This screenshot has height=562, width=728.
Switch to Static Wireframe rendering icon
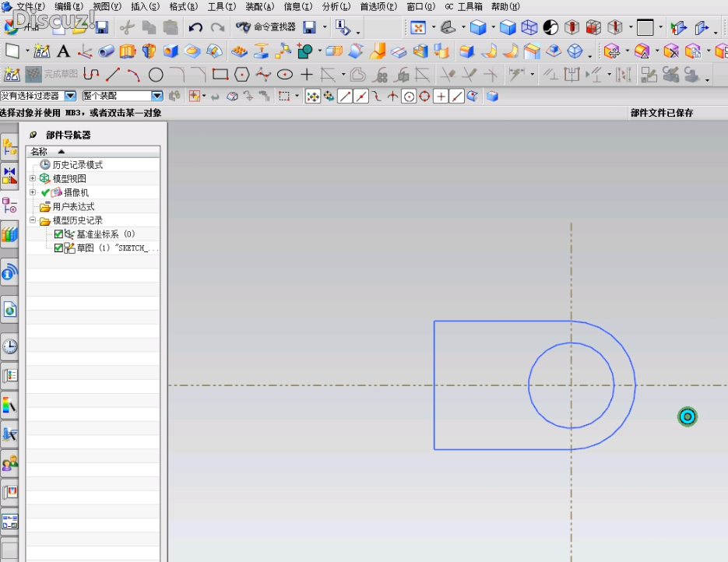pyautogui.click(x=529, y=27)
